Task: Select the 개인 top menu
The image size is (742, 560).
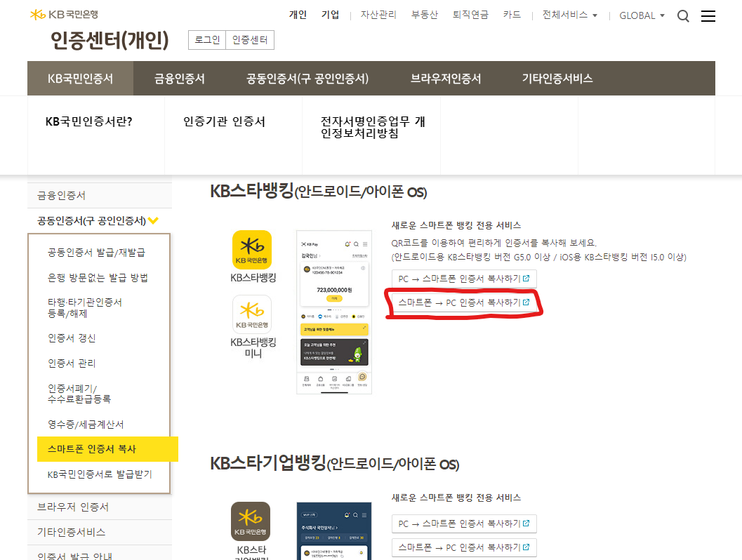Action: 298,15
